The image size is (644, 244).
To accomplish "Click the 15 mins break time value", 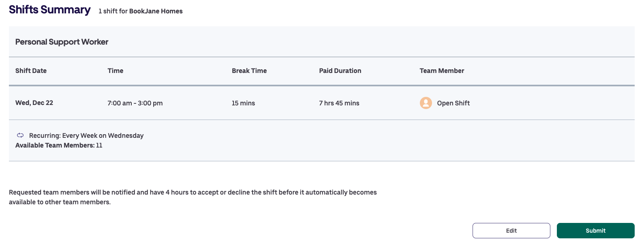I will click(x=243, y=103).
